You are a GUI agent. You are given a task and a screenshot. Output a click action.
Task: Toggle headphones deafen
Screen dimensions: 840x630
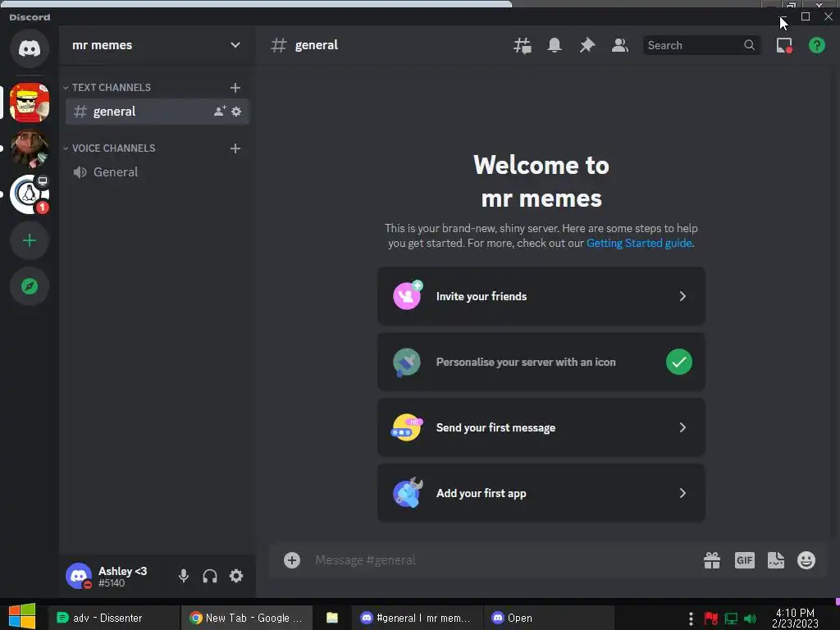pos(210,576)
